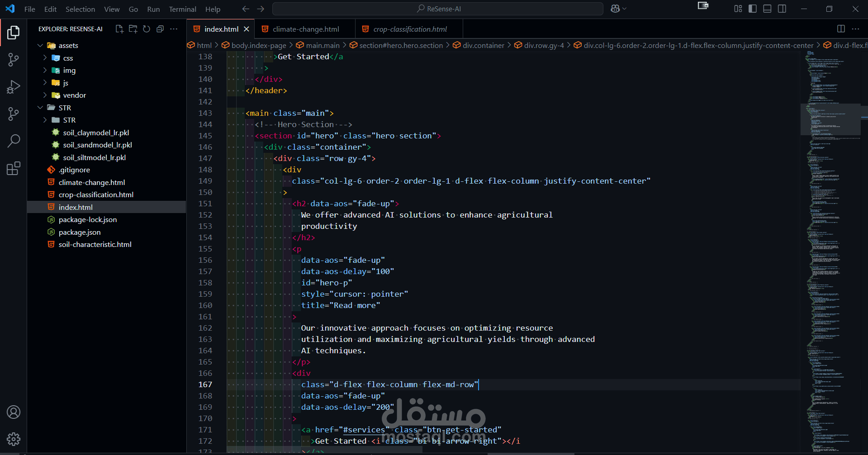The height and width of the screenshot is (455, 868).
Task: Open the Copilot chat icon
Action: (615, 9)
